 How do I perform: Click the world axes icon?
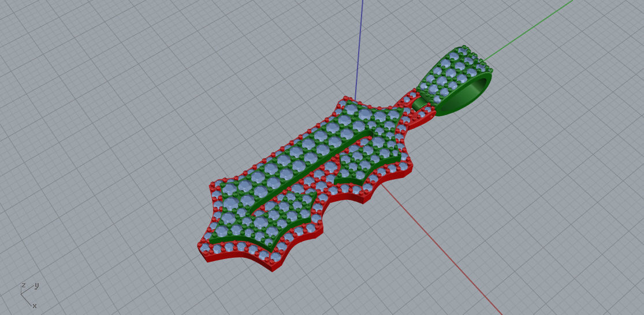[29, 295]
